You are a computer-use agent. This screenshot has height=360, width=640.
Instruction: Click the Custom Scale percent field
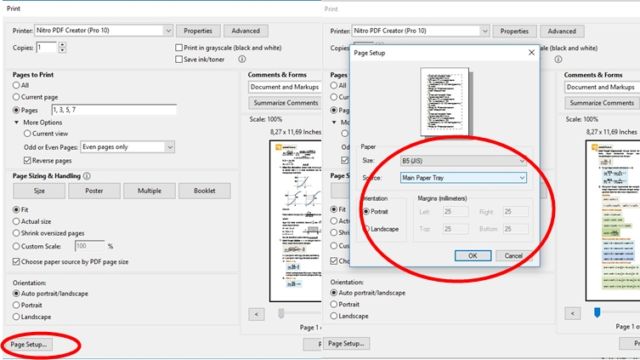(x=90, y=246)
